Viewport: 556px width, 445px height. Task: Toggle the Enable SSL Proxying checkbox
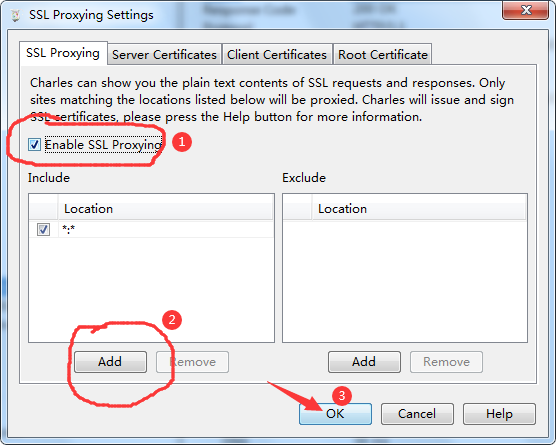click(34, 145)
